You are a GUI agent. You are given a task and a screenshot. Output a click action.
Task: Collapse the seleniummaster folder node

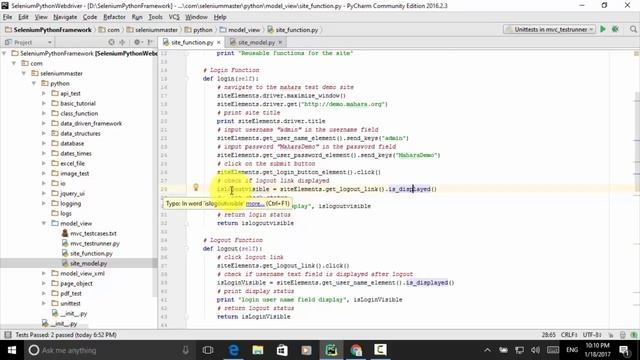[24, 73]
